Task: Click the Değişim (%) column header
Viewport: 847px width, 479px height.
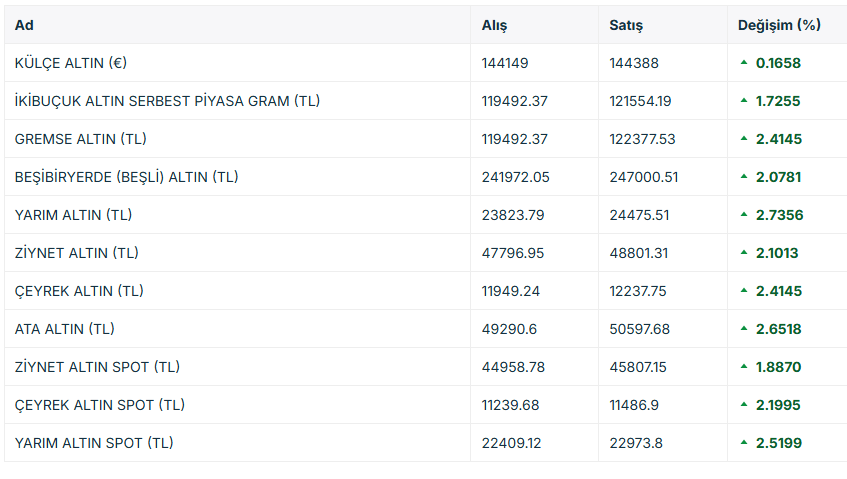Action: [x=779, y=25]
